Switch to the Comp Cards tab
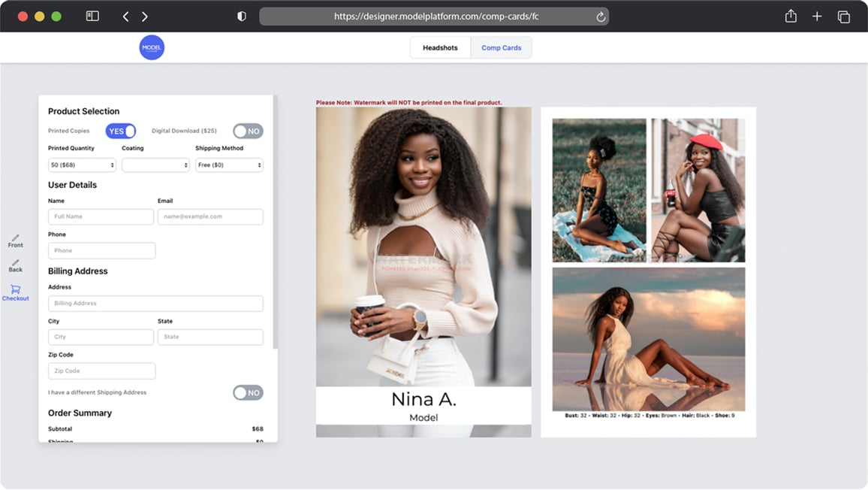 coord(501,47)
